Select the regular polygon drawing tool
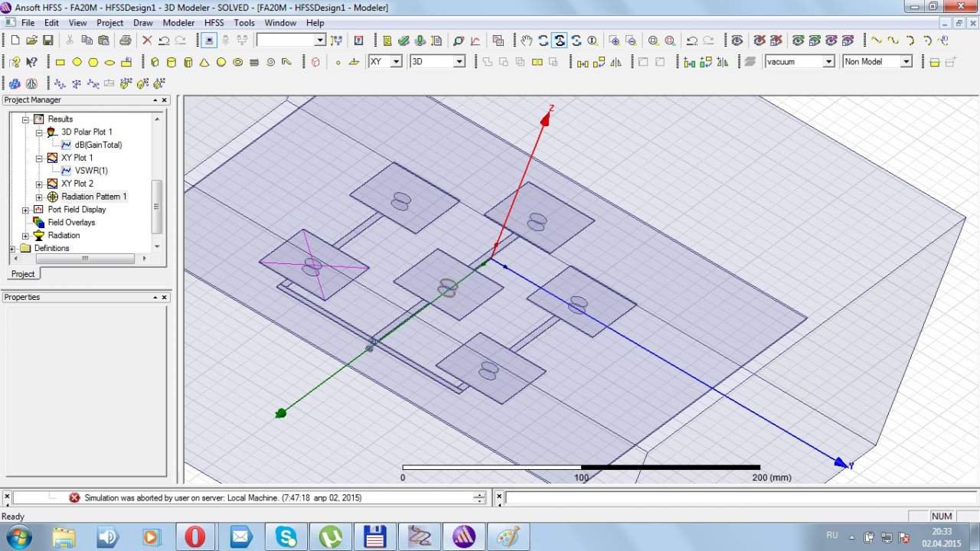This screenshot has width=980, height=551. [93, 62]
